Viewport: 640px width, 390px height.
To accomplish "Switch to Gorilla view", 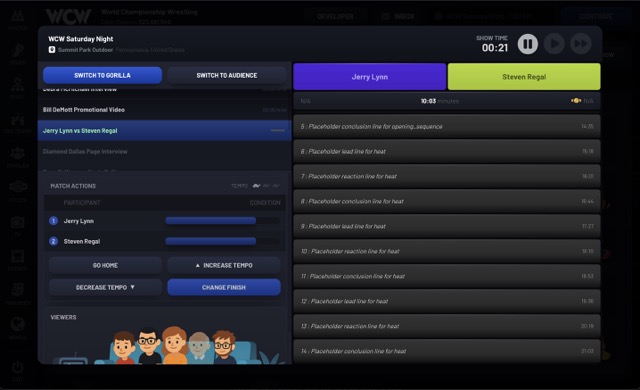I will 102,75.
